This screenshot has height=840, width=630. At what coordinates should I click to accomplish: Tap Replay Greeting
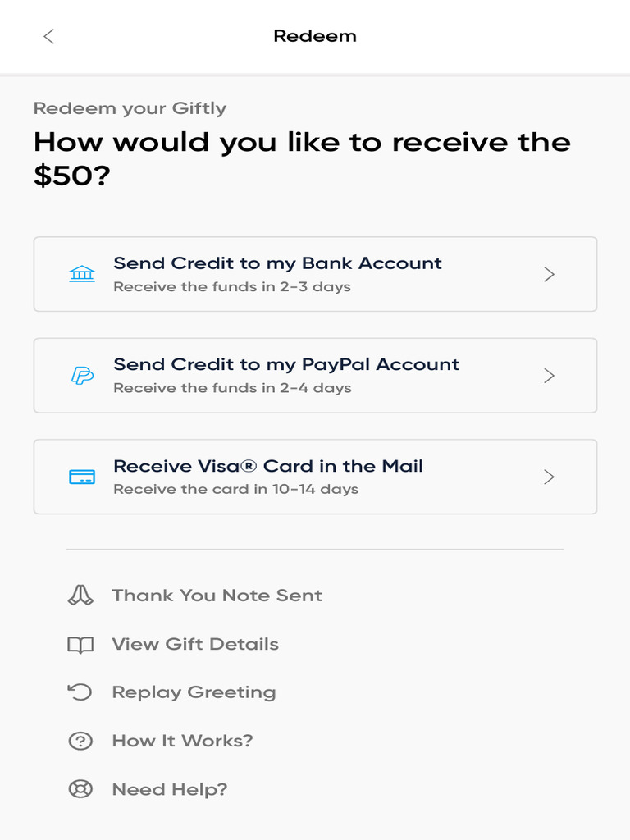(194, 692)
